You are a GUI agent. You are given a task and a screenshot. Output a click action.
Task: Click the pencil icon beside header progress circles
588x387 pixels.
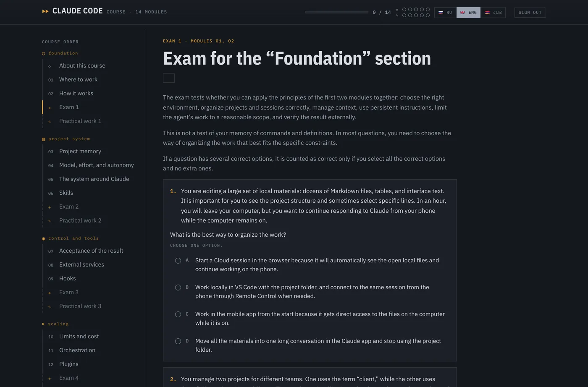click(x=397, y=16)
